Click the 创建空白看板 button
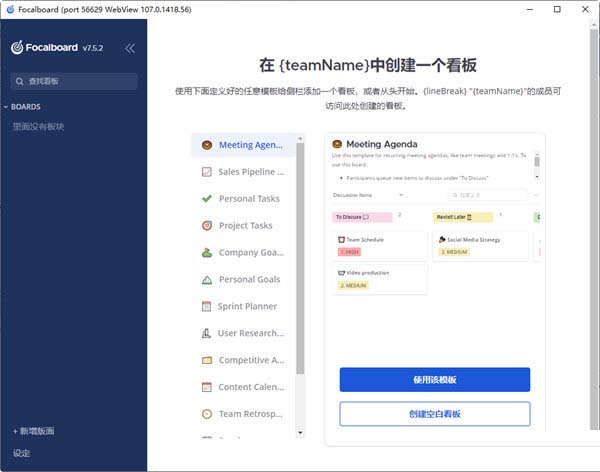Image resolution: width=600 pixels, height=472 pixels. [x=434, y=414]
